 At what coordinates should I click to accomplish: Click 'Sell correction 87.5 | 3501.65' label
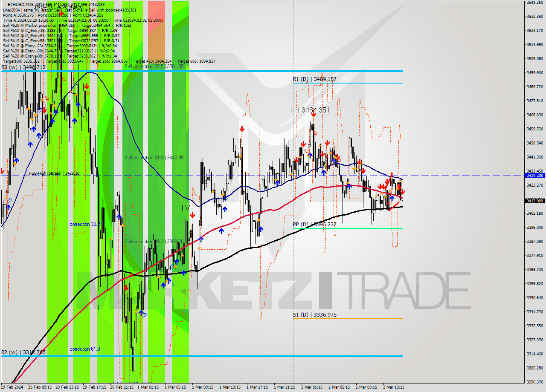(154, 66)
